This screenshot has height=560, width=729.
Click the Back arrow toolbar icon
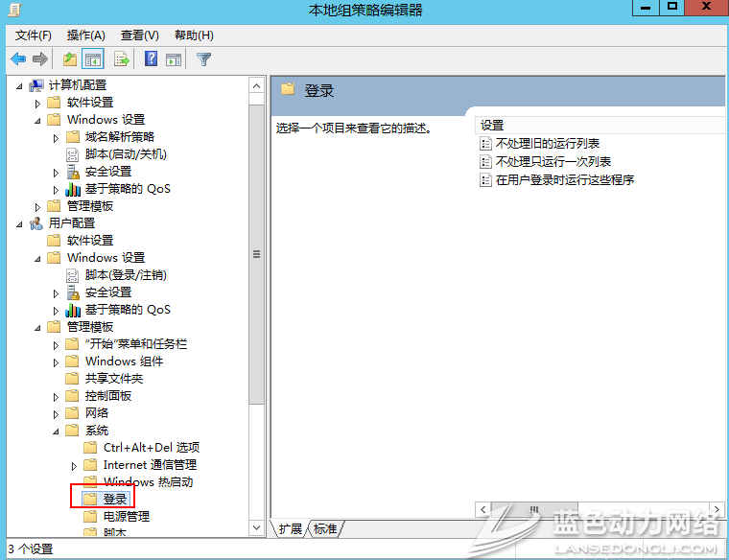pyautogui.click(x=18, y=58)
